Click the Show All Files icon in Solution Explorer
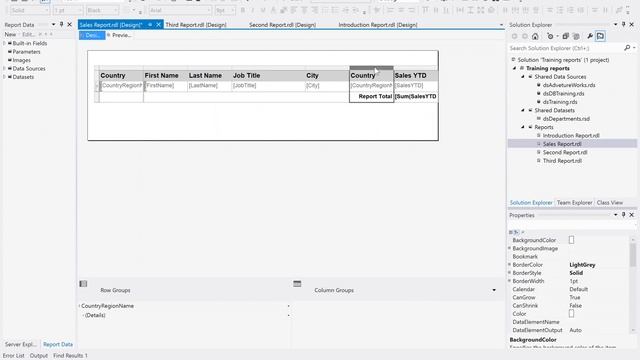The height and width of the screenshot is (360, 640). coord(576,36)
